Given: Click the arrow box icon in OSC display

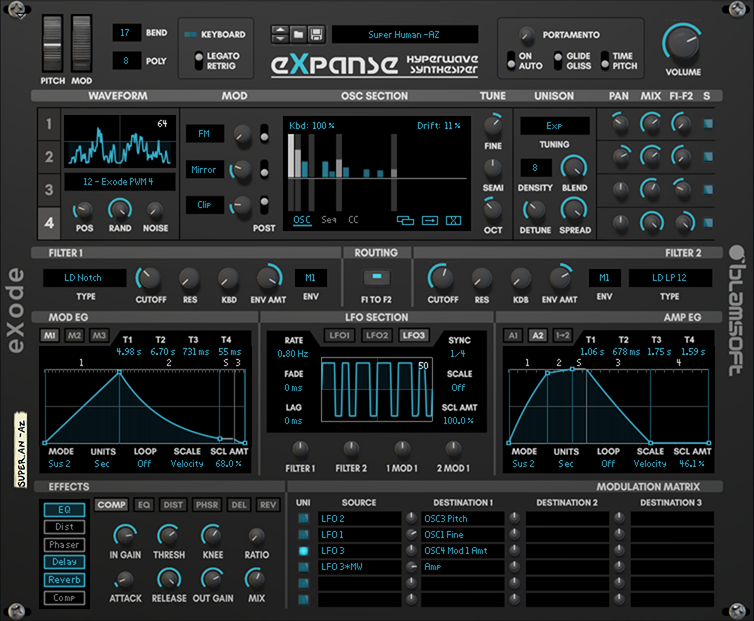Looking at the screenshot, I should 429,220.
